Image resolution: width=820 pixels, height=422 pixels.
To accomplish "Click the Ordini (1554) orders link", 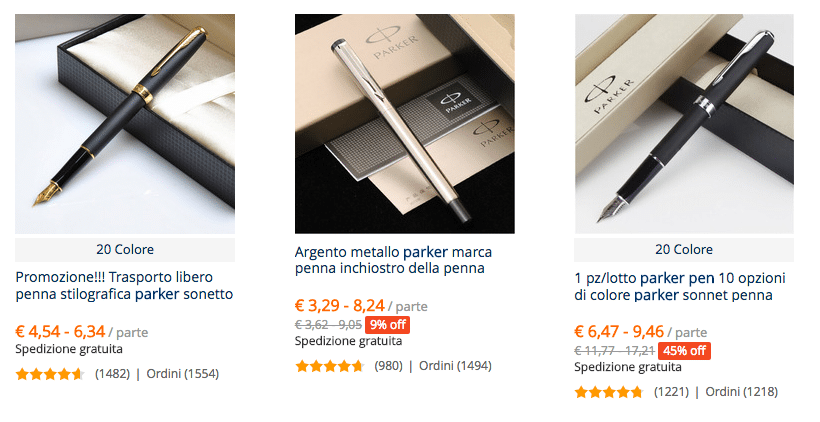I will (x=183, y=374).
